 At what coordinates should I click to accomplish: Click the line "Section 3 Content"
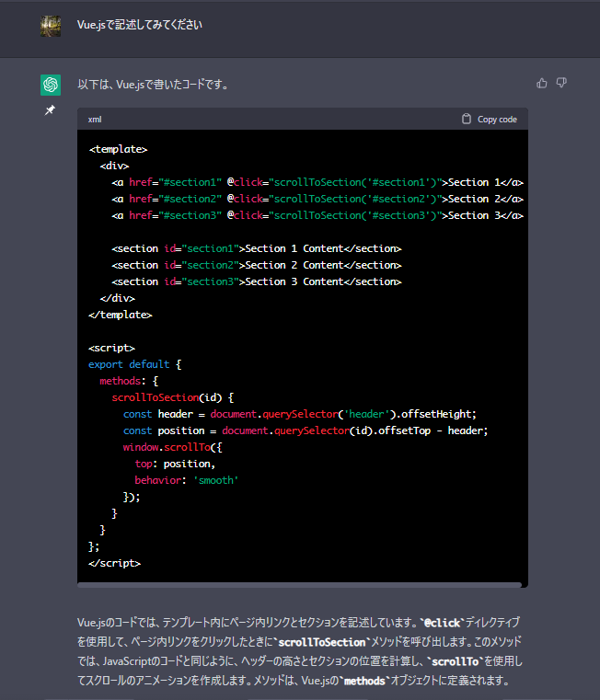coord(257,281)
